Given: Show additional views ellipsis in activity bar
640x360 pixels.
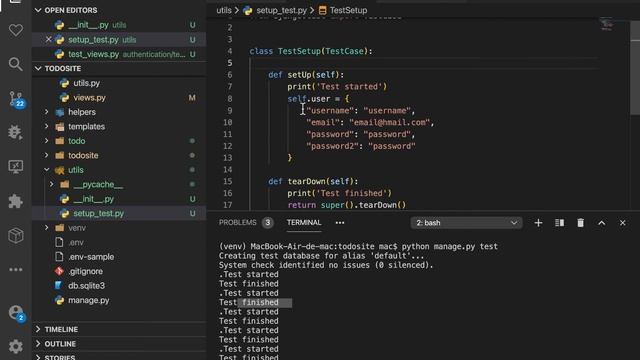Looking at the screenshot, I should [x=16, y=269].
